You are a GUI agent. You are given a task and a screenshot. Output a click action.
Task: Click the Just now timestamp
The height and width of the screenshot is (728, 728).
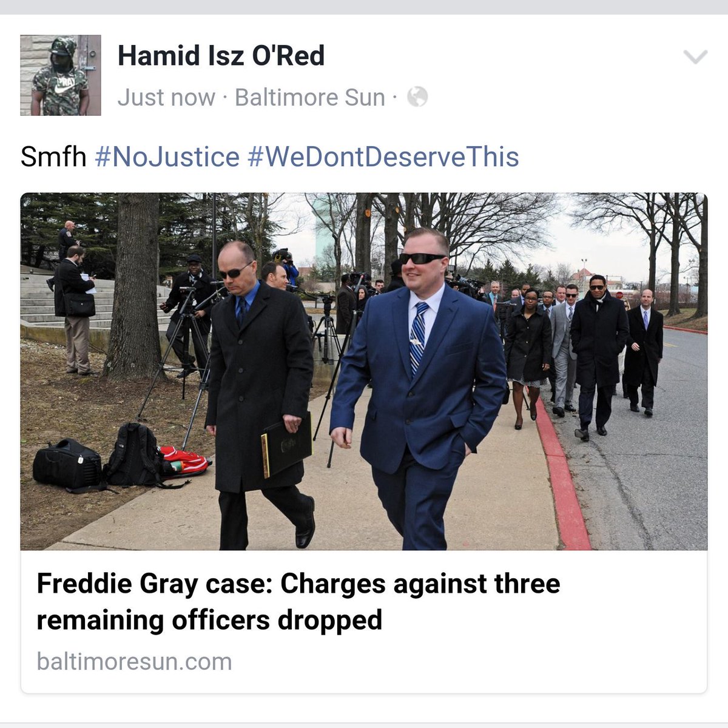166,97
